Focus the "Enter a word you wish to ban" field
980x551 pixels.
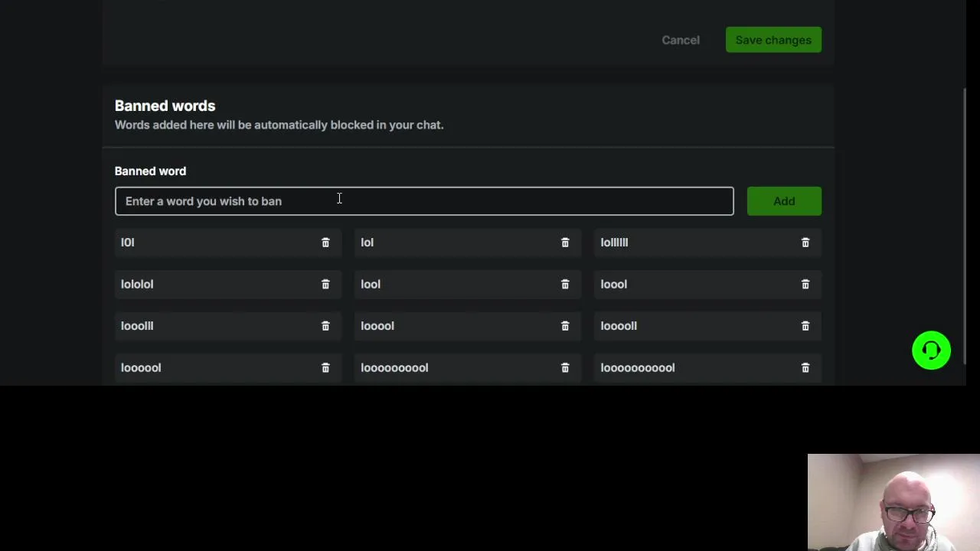click(x=424, y=201)
